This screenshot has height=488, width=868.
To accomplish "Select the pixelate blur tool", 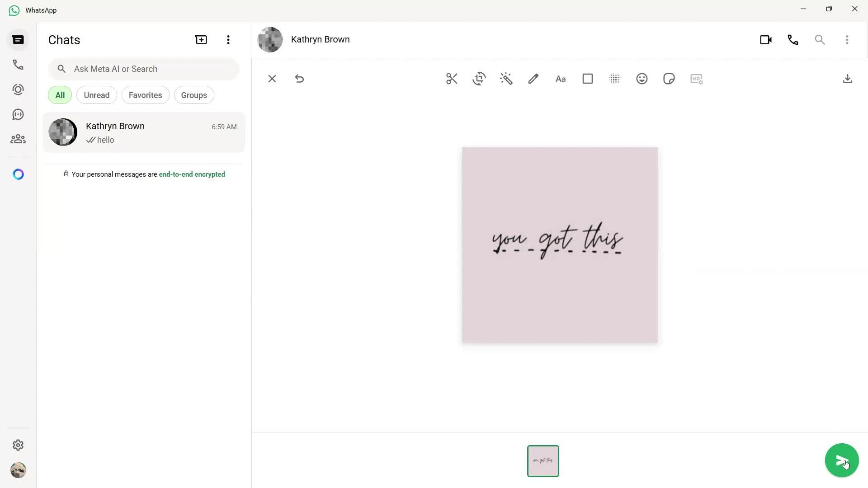I will click(614, 79).
